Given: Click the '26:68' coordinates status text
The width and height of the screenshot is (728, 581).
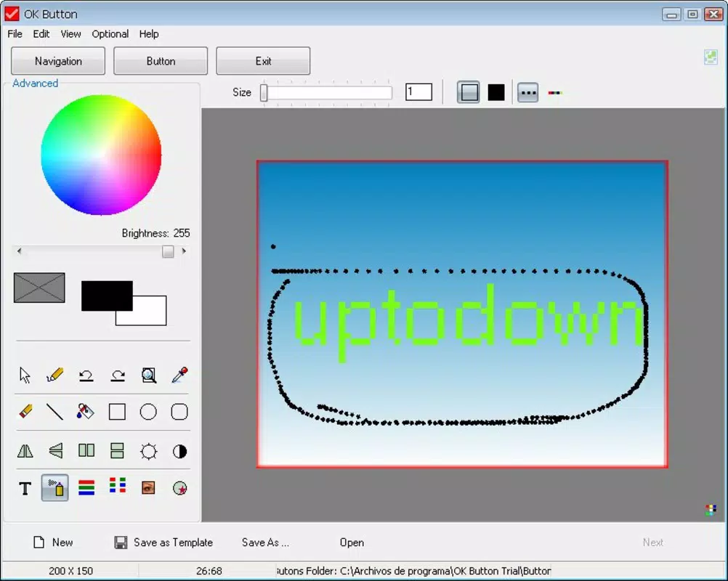Looking at the screenshot, I should click(209, 571).
